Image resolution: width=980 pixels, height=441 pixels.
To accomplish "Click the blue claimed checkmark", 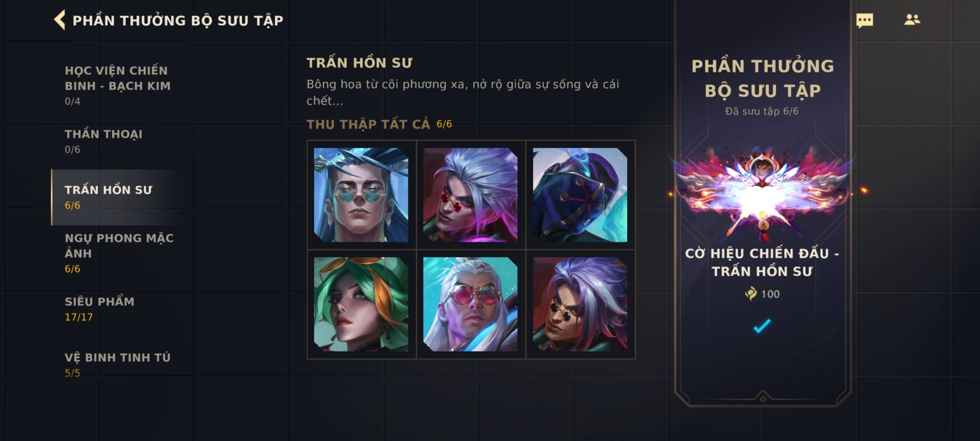I will click(762, 326).
